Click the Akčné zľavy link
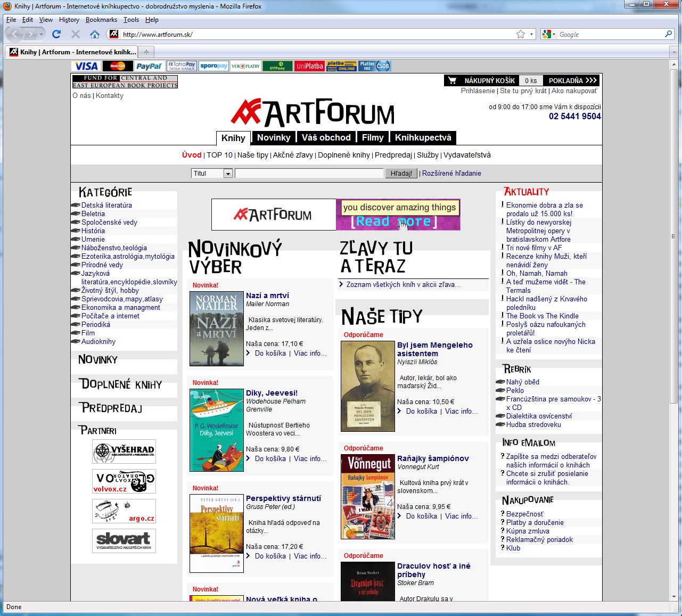The width and height of the screenshot is (682, 616). click(293, 155)
